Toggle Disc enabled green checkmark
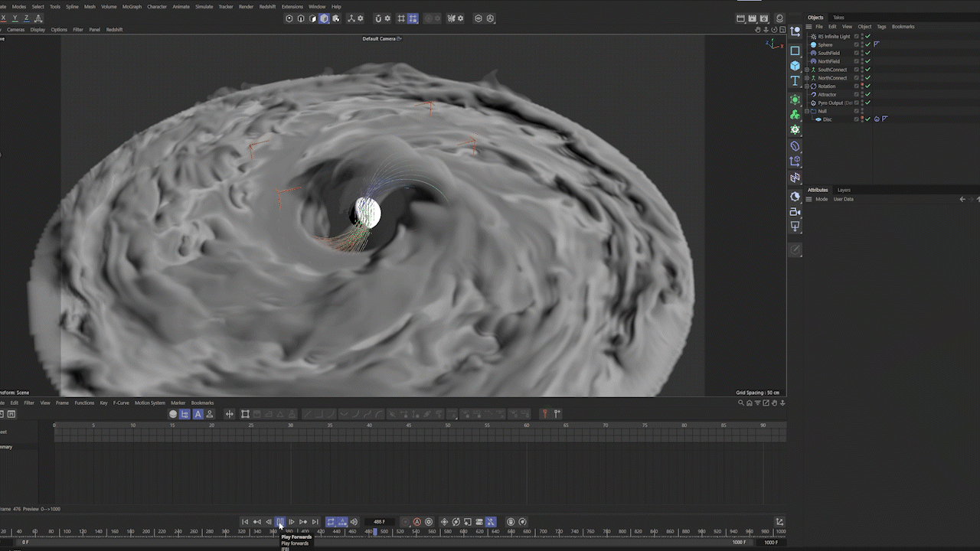 click(867, 119)
